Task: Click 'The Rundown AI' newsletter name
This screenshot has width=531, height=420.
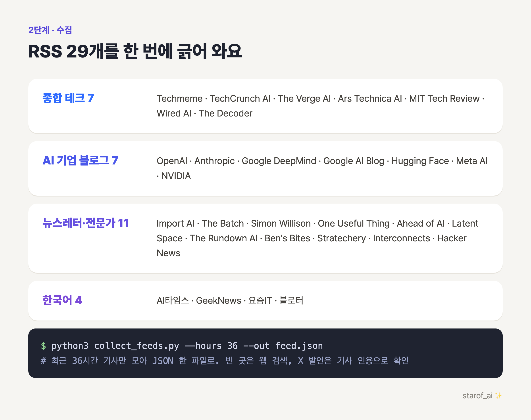Action: click(x=223, y=238)
